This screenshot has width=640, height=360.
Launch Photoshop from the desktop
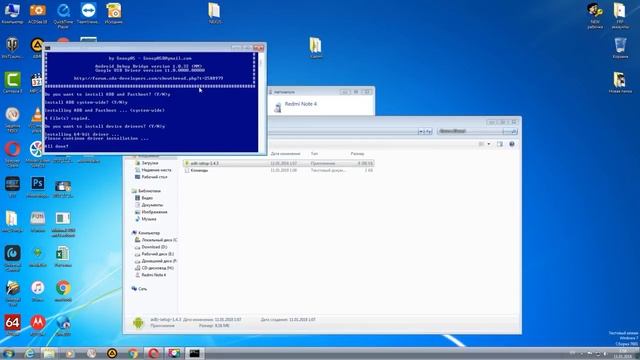38,187
